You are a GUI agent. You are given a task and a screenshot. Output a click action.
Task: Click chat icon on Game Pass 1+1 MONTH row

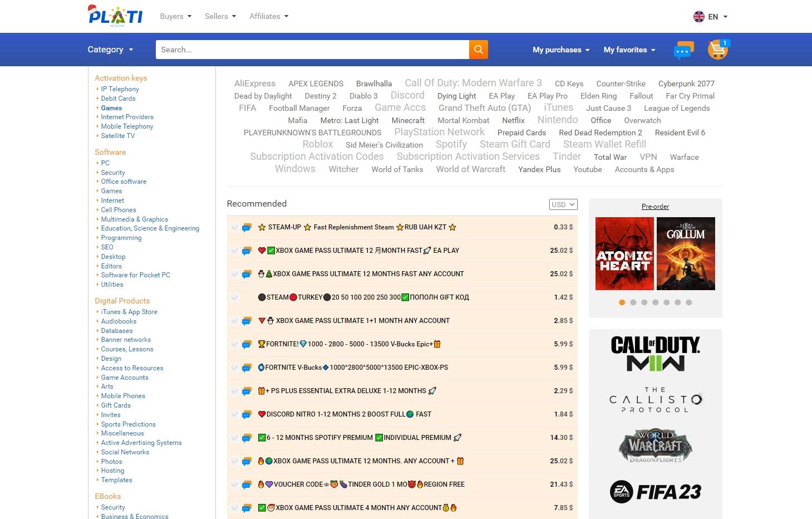point(247,321)
